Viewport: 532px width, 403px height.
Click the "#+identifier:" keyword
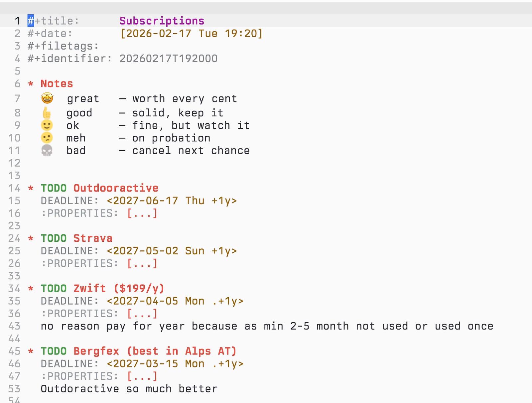click(x=70, y=59)
